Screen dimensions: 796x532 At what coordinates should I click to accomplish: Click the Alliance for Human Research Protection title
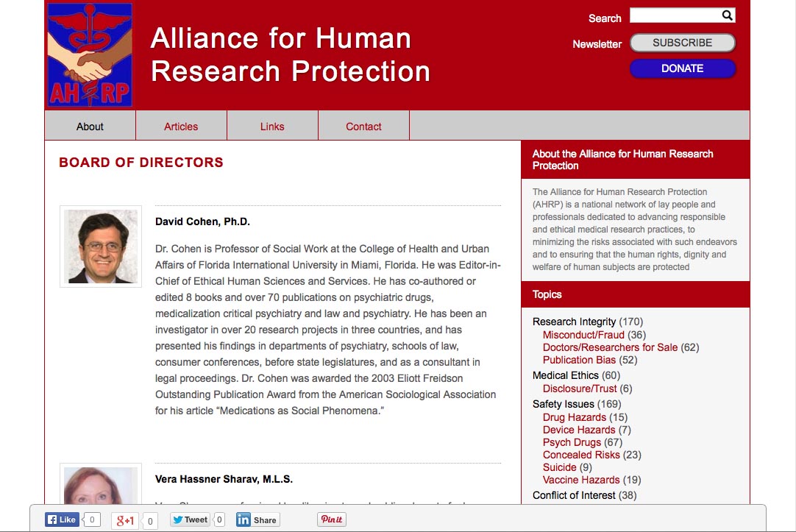pyautogui.click(x=290, y=54)
